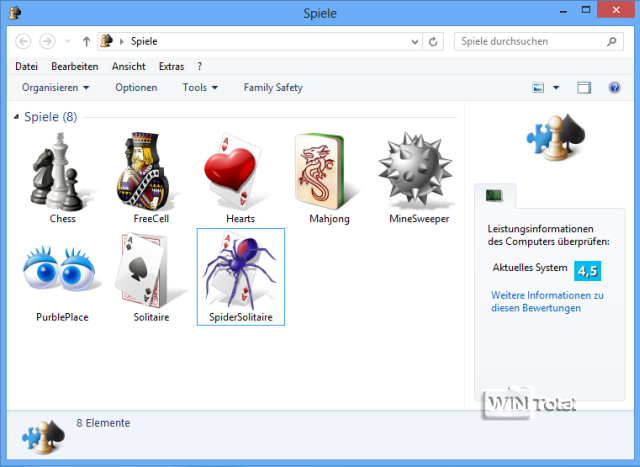The width and height of the screenshot is (640, 467).
Task: Click the games icon in address bar
Action: [x=107, y=41]
